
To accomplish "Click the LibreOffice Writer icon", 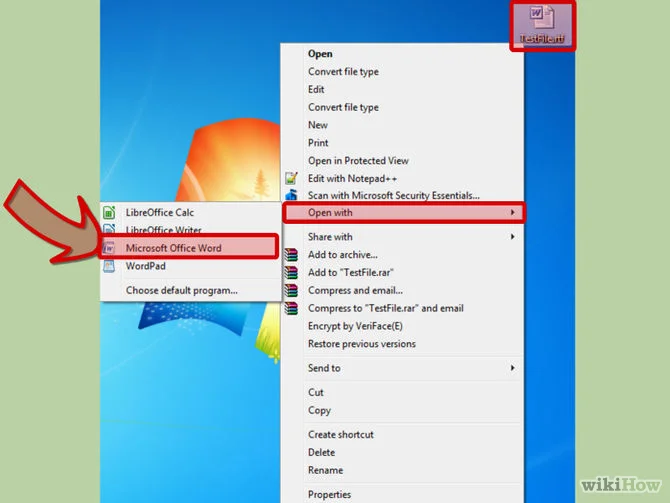I will click(109, 229).
